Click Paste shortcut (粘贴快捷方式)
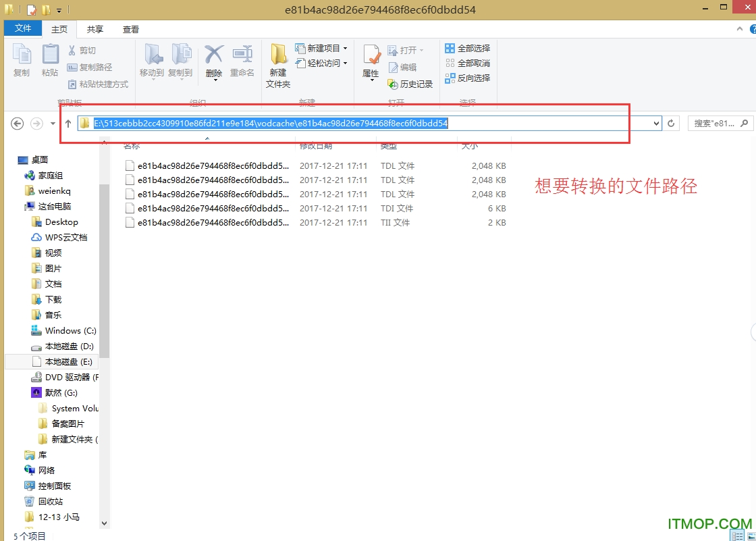Viewport: 756px width, 541px height. point(98,84)
